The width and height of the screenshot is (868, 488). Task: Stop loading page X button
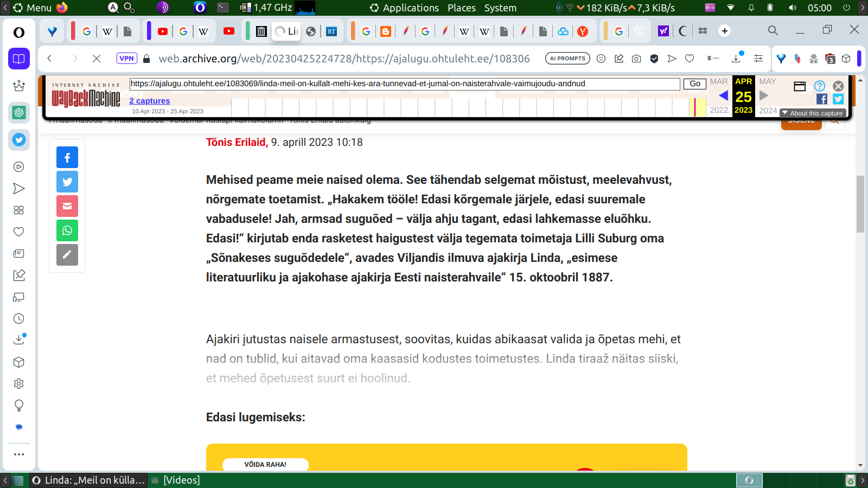pyautogui.click(x=97, y=59)
